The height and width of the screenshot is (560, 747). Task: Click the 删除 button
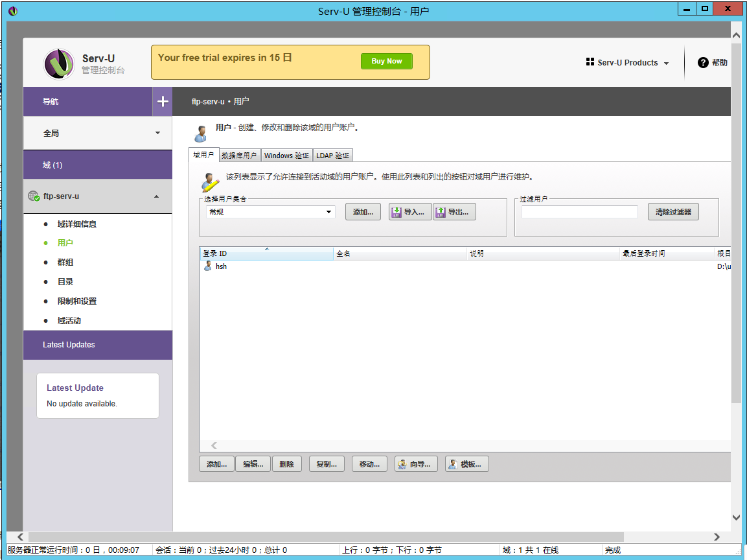point(287,464)
